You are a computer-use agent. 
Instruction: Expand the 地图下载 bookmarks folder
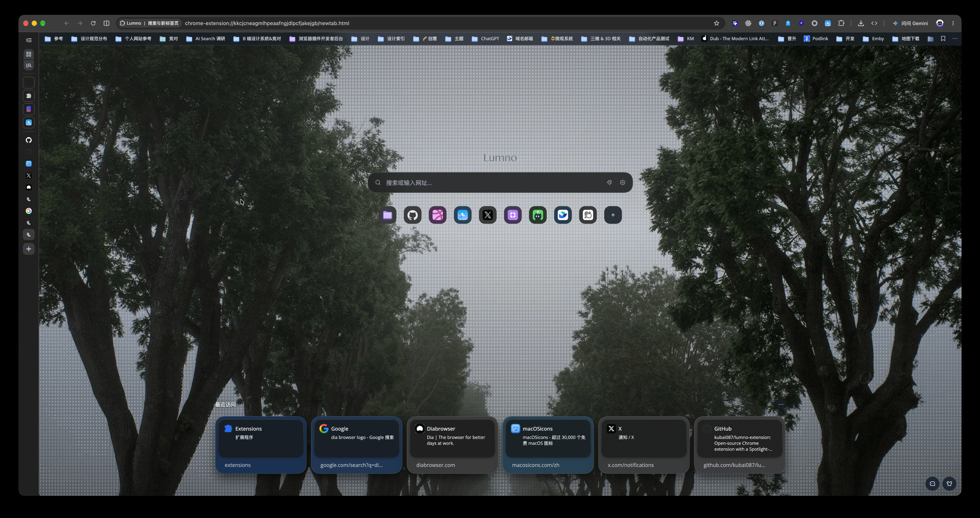point(905,39)
